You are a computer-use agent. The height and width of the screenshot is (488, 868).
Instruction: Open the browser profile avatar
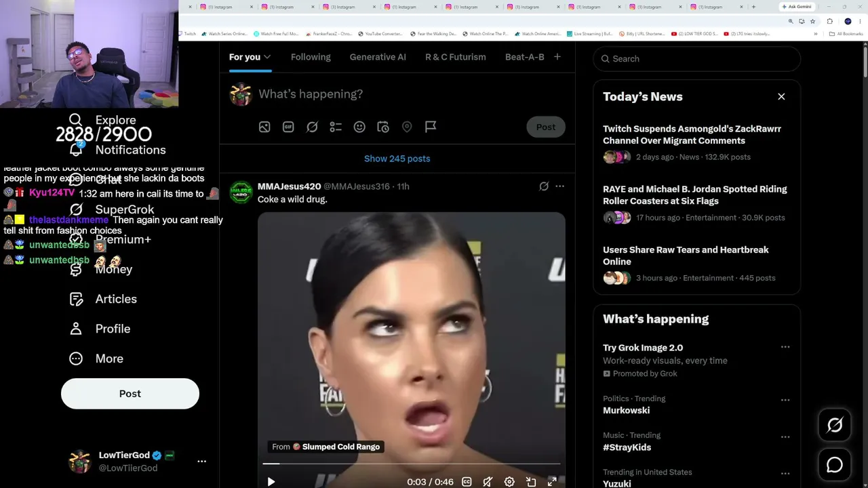pos(848,21)
